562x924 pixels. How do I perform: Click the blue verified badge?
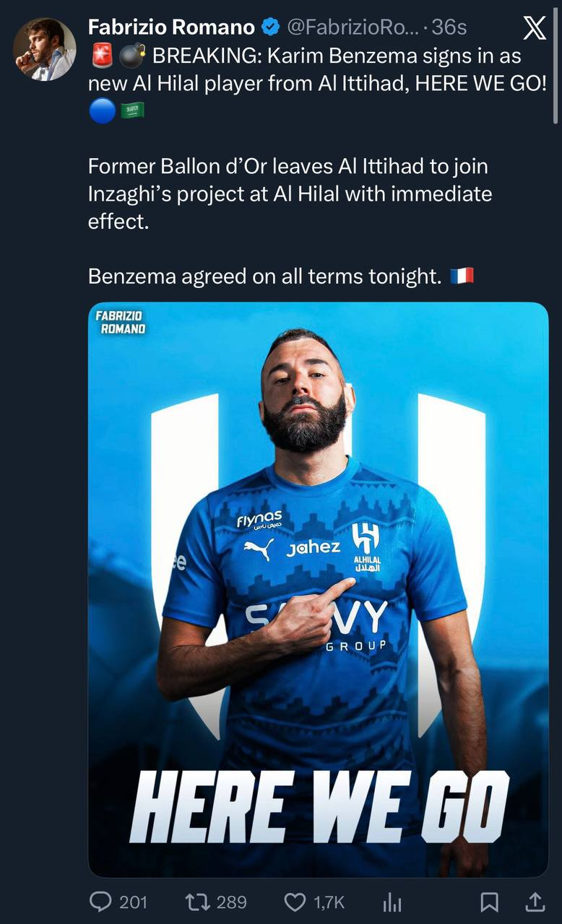pos(271,27)
